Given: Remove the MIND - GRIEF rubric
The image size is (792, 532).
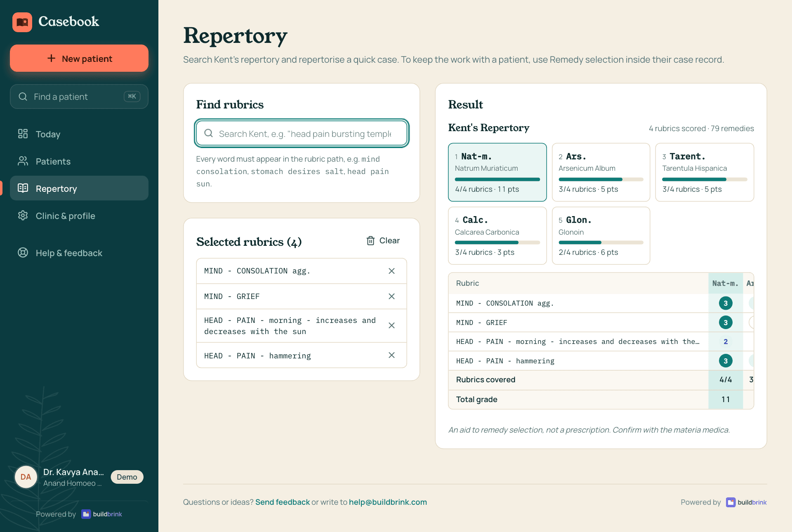Looking at the screenshot, I should [x=391, y=297].
